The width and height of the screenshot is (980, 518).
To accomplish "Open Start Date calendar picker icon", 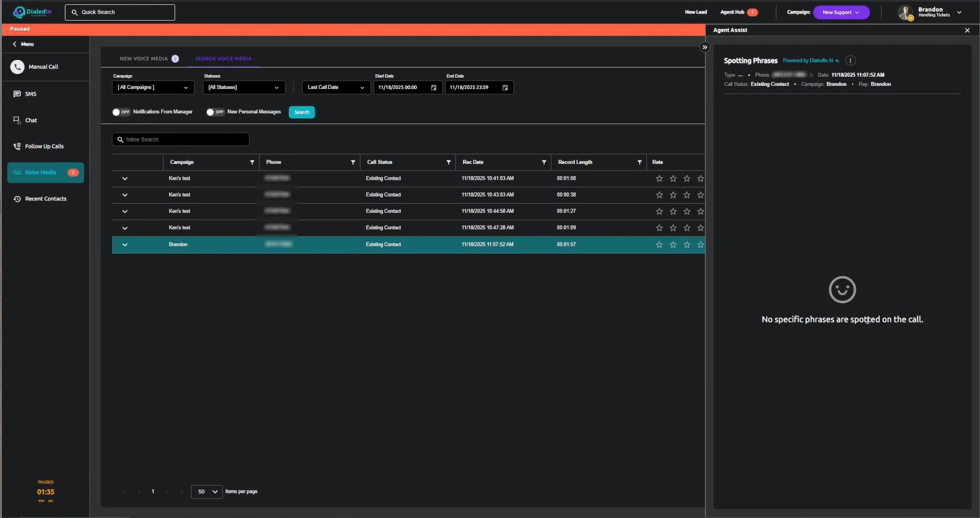I will point(434,88).
